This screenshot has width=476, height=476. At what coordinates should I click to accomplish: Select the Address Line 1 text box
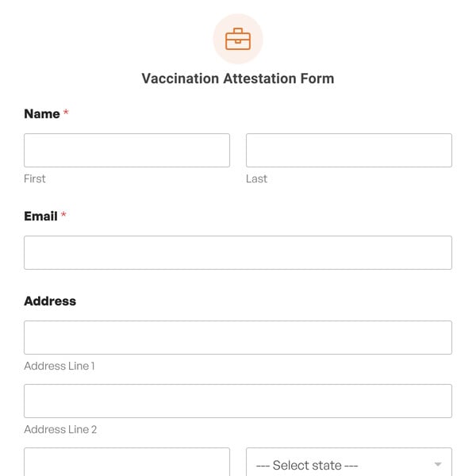(x=238, y=337)
